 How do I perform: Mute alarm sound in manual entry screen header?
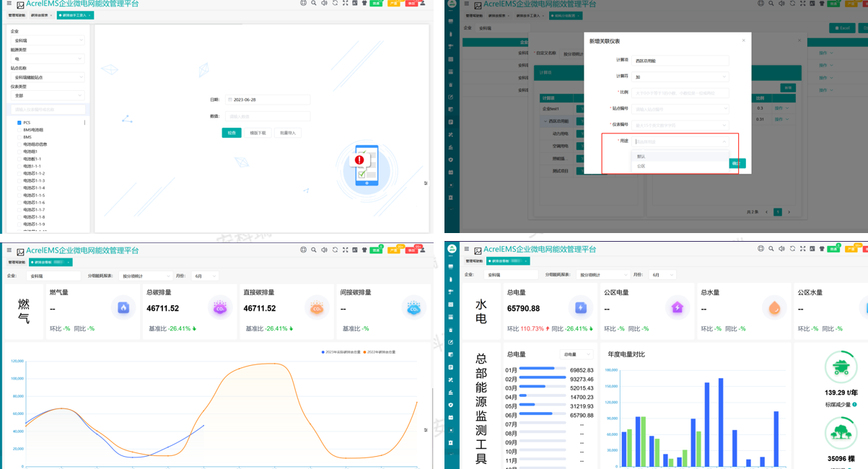coord(324,4)
